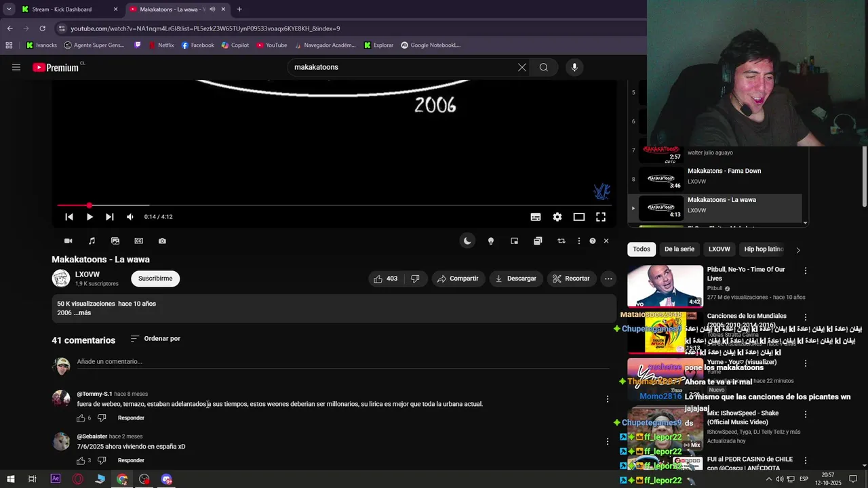Click the stacked windows pop-out icon
This screenshot has height=488, width=868.
coord(538,241)
